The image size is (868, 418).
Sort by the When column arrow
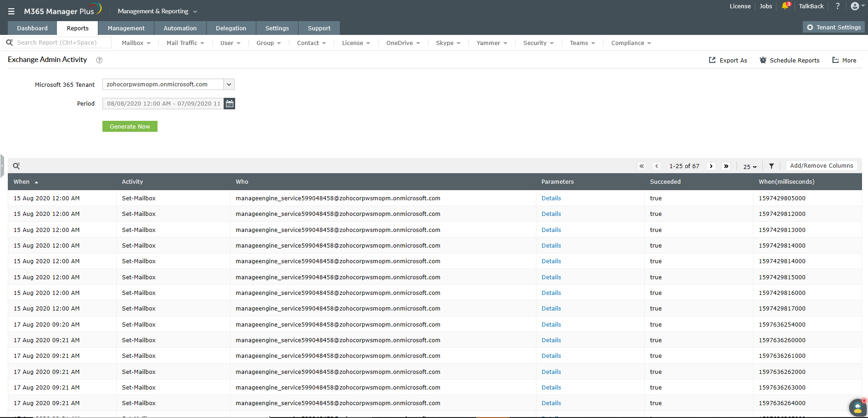pyautogui.click(x=36, y=182)
